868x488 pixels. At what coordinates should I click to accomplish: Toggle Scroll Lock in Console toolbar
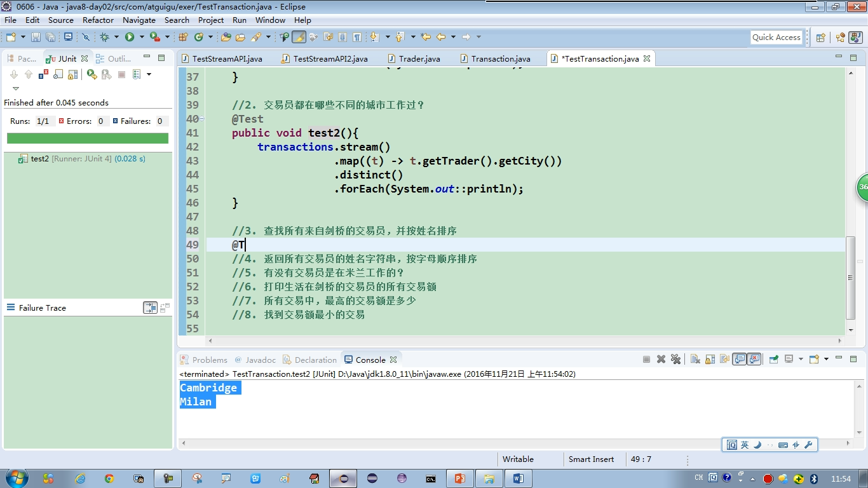pos(710,360)
